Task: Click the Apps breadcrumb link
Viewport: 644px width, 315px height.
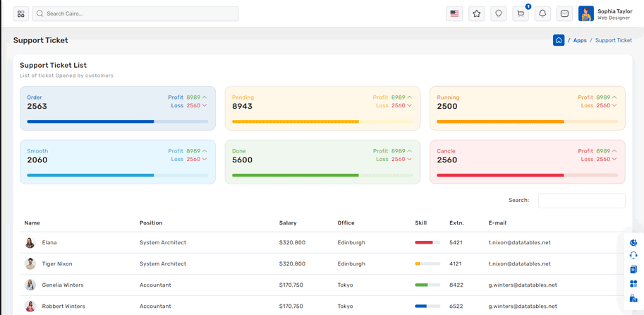Action: [x=580, y=40]
